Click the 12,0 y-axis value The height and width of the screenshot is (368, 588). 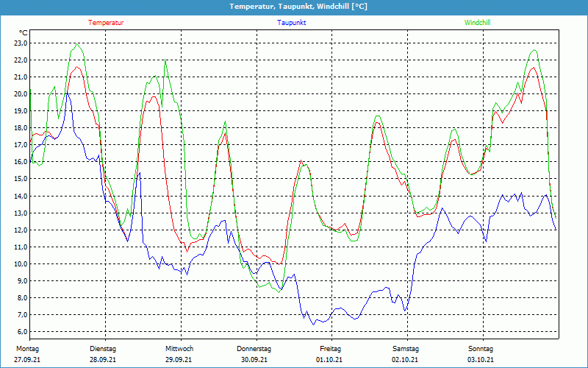21,230
